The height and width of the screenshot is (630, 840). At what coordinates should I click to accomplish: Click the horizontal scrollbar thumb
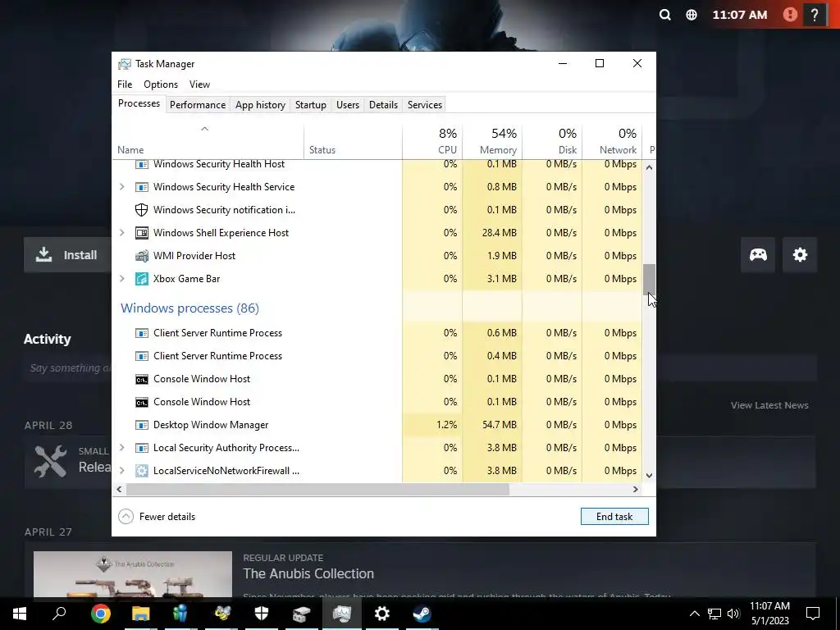317,489
